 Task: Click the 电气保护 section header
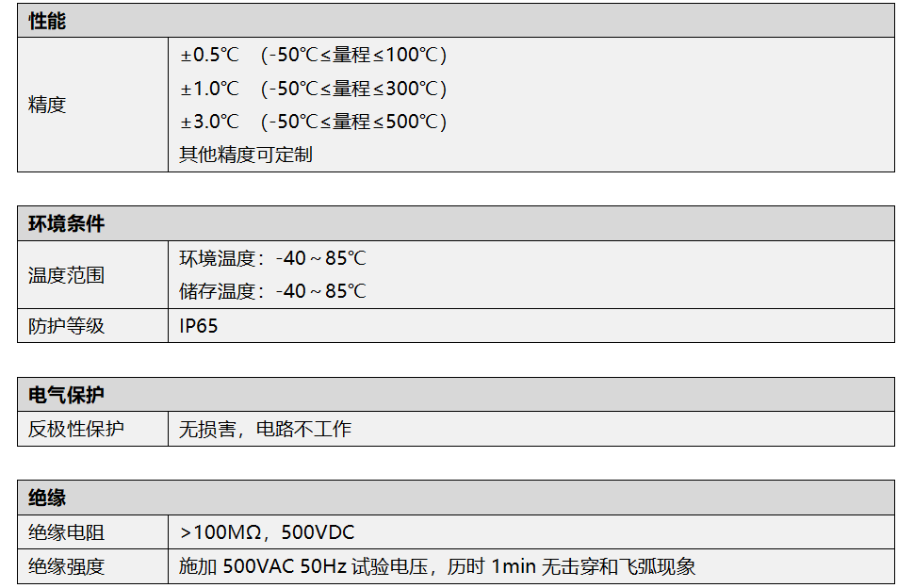tap(66, 395)
